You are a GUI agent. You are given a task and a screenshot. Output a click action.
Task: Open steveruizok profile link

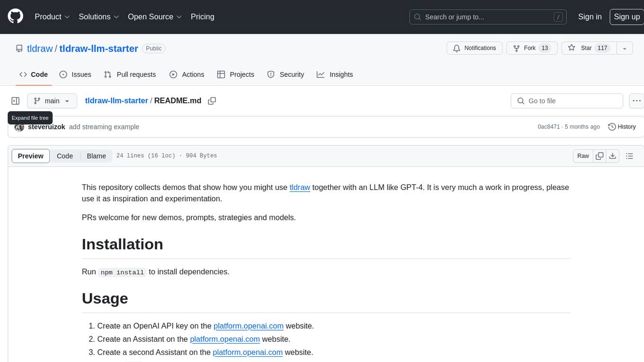coord(46,127)
